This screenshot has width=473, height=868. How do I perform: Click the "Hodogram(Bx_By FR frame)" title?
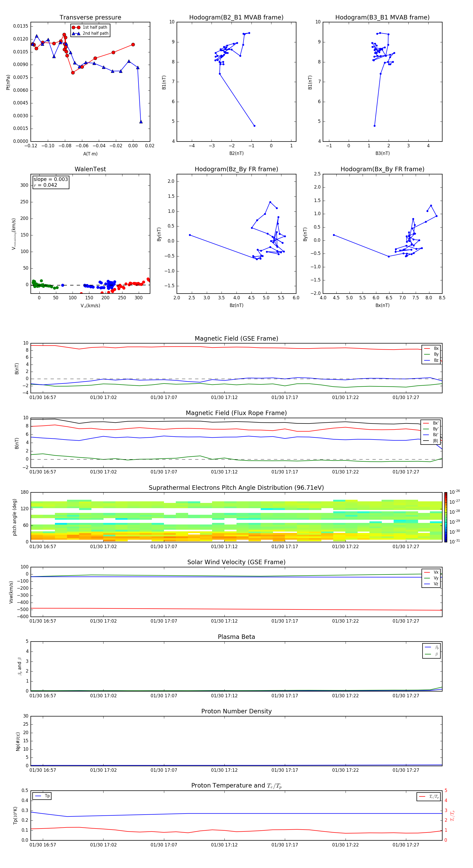(x=382, y=169)
